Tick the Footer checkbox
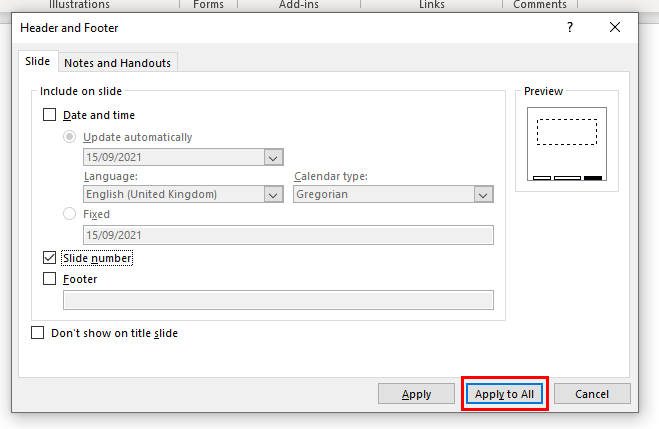 [x=50, y=279]
